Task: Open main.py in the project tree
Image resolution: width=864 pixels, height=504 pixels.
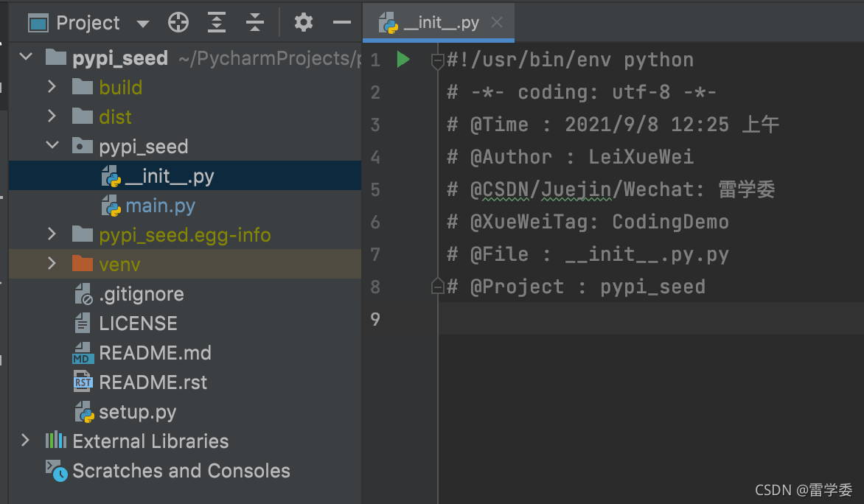Action: click(x=161, y=206)
